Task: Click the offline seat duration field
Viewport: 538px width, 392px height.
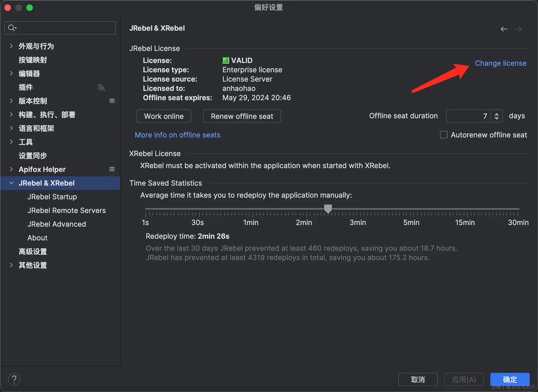Action: 469,116
